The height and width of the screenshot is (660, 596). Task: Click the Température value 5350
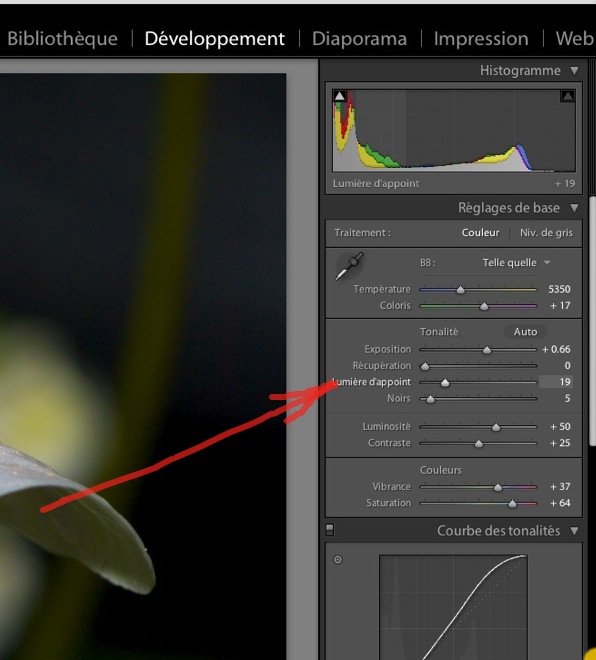tap(559, 289)
